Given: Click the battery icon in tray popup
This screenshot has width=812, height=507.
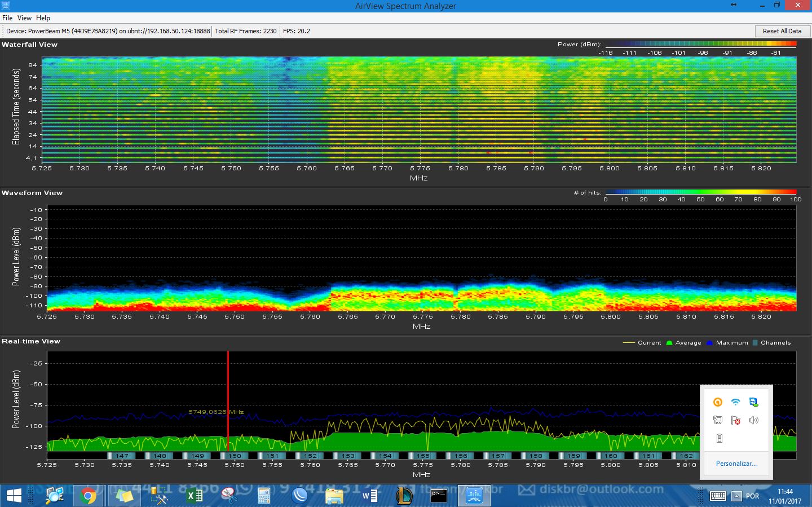Looking at the screenshot, I should pyautogui.click(x=719, y=438).
